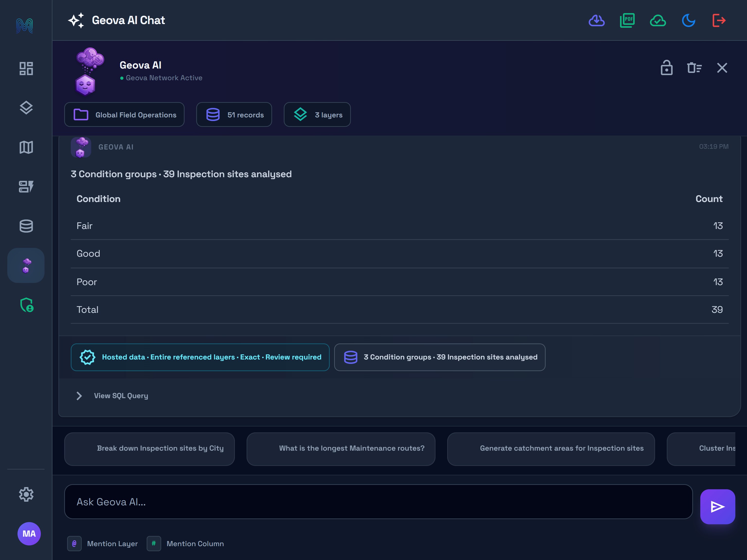Click the Hosted data review required badge
This screenshot has height=560, width=747.
pos(200,358)
